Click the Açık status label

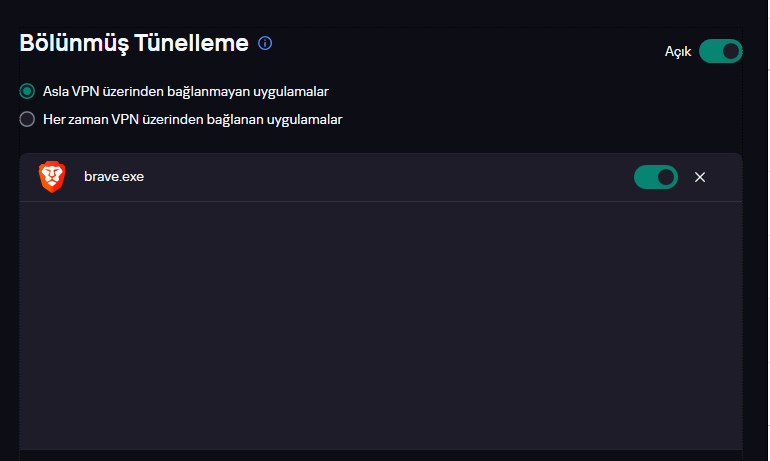click(678, 51)
